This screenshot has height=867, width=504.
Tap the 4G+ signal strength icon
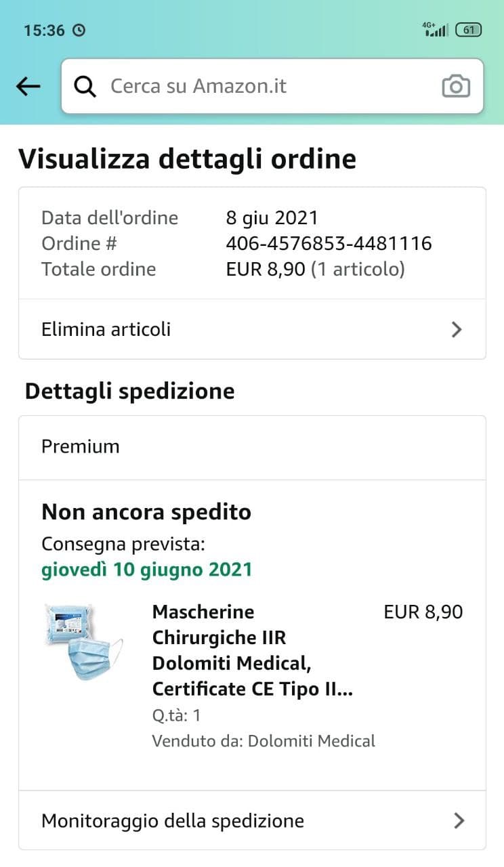coord(434,29)
